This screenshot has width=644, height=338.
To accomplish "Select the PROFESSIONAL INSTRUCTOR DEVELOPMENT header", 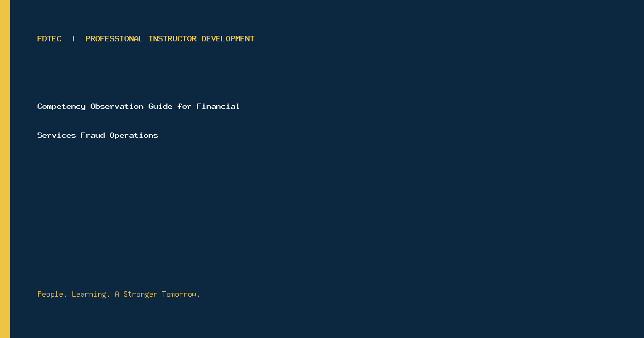I will point(170,39).
